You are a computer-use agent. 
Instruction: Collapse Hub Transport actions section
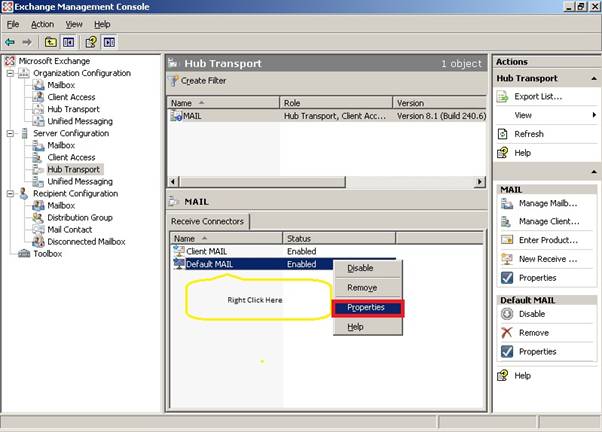pos(594,78)
